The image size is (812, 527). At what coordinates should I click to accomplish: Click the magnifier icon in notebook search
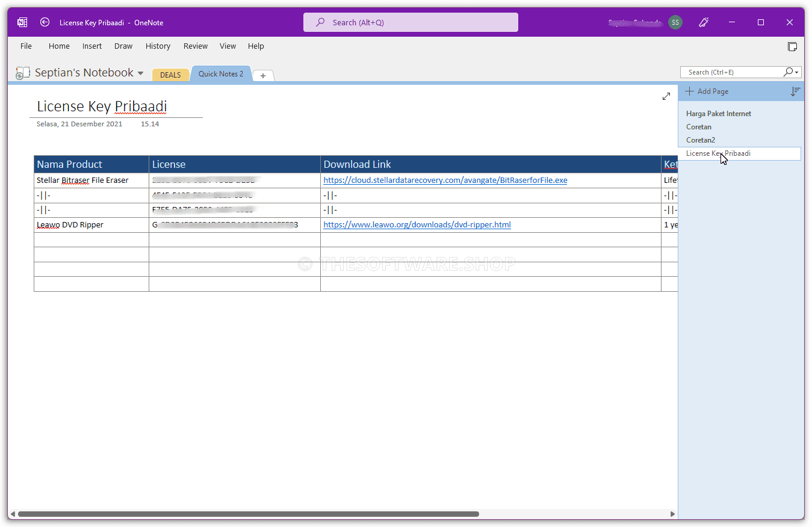click(x=788, y=72)
